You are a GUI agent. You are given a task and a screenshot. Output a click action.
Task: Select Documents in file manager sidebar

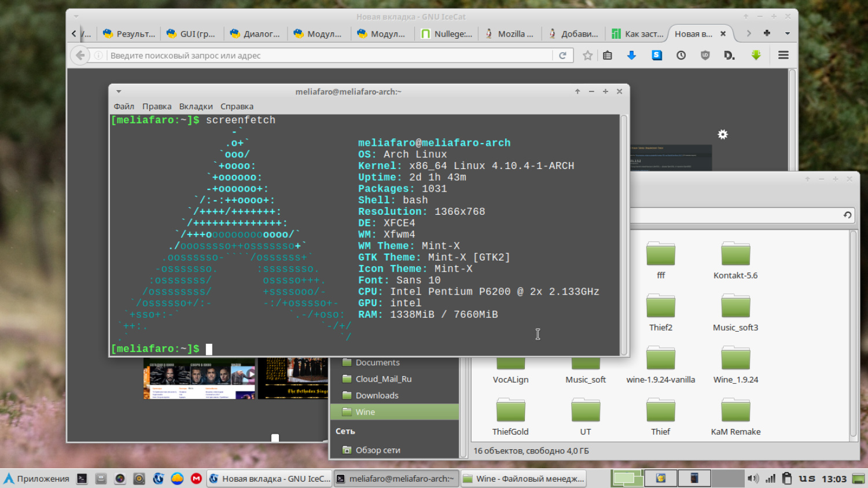pos(394,362)
